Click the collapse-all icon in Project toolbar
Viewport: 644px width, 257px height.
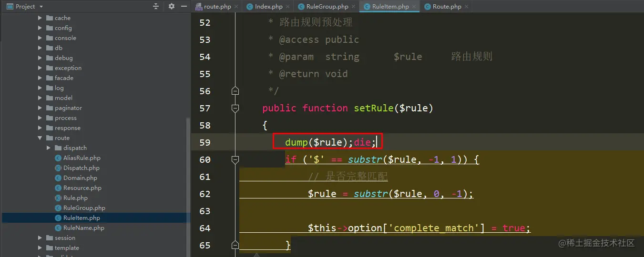coord(156,7)
